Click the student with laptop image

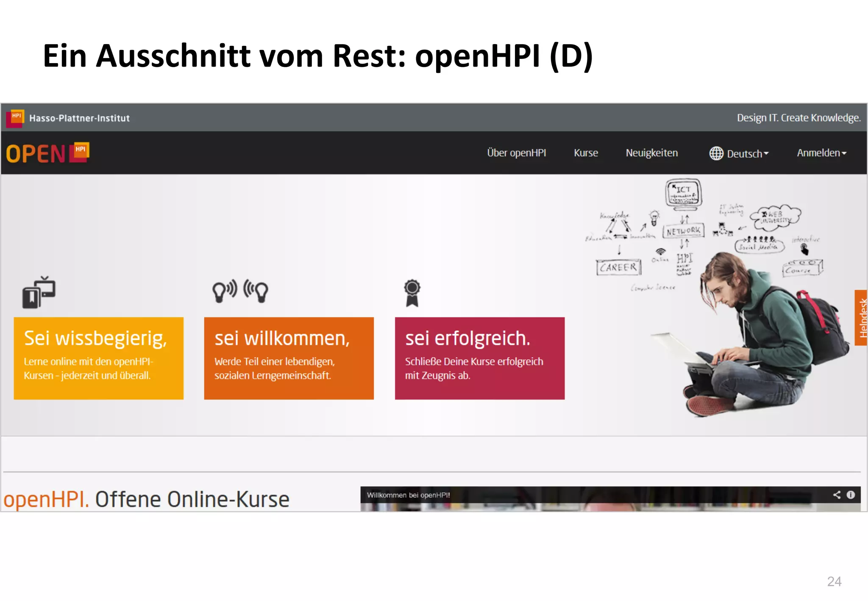click(750, 335)
